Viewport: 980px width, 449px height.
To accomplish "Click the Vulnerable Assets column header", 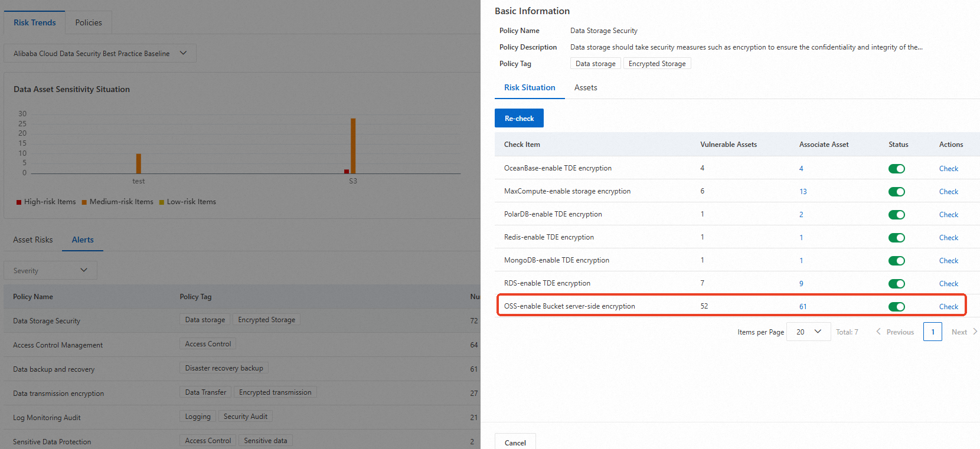I will (728, 145).
